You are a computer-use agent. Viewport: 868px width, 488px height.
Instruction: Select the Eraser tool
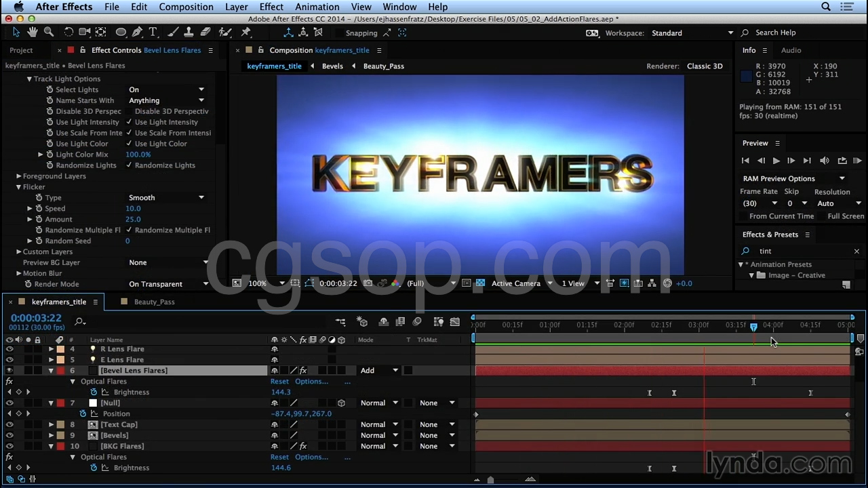click(205, 33)
